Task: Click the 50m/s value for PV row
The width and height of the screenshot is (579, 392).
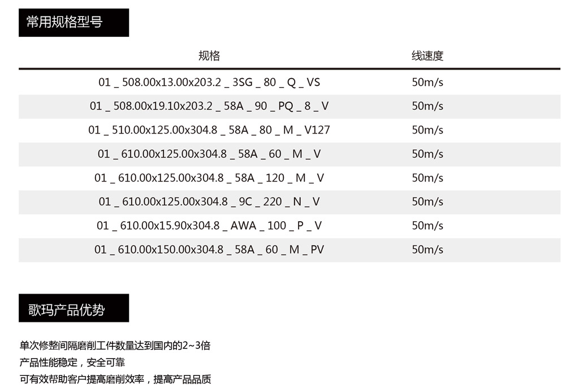Action: (427, 250)
